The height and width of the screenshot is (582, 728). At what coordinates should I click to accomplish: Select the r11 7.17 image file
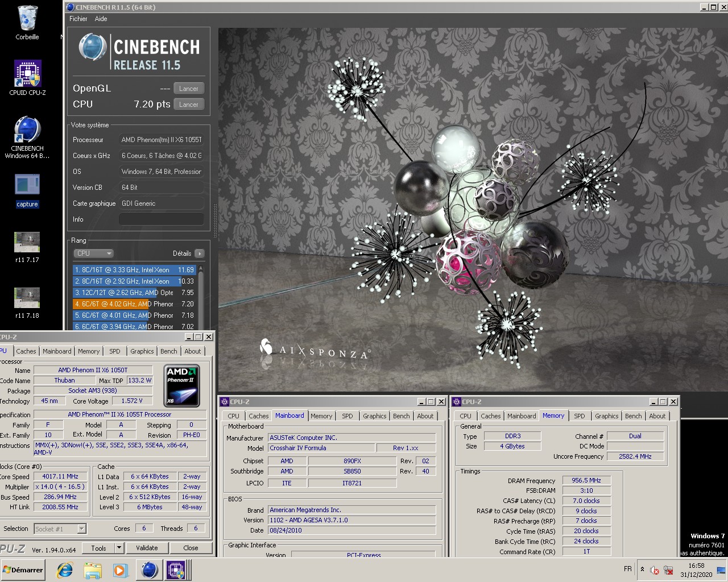[x=27, y=247]
